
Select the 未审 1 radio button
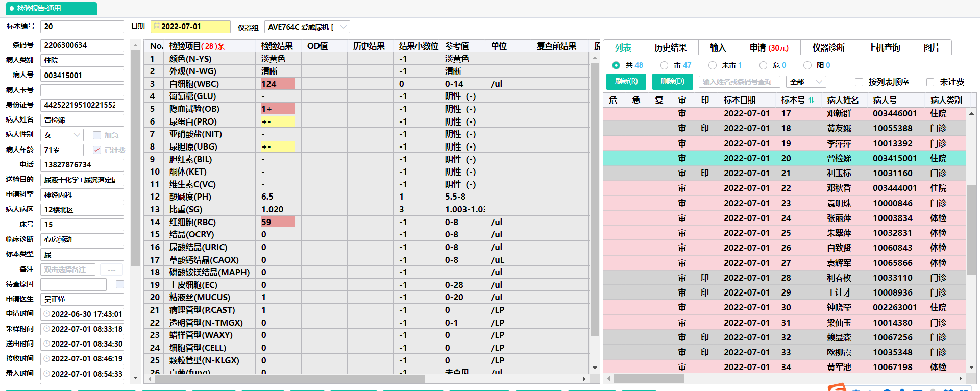[713, 65]
